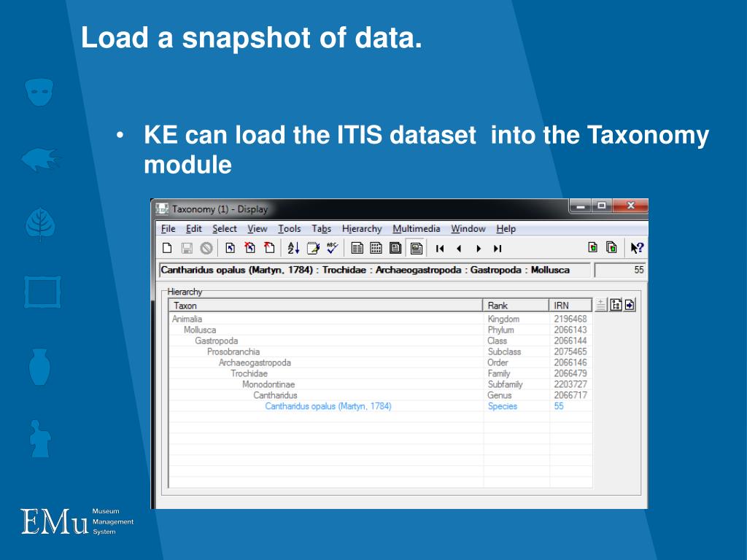Click IRN value 2066717
747x560 pixels.
tap(570, 395)
